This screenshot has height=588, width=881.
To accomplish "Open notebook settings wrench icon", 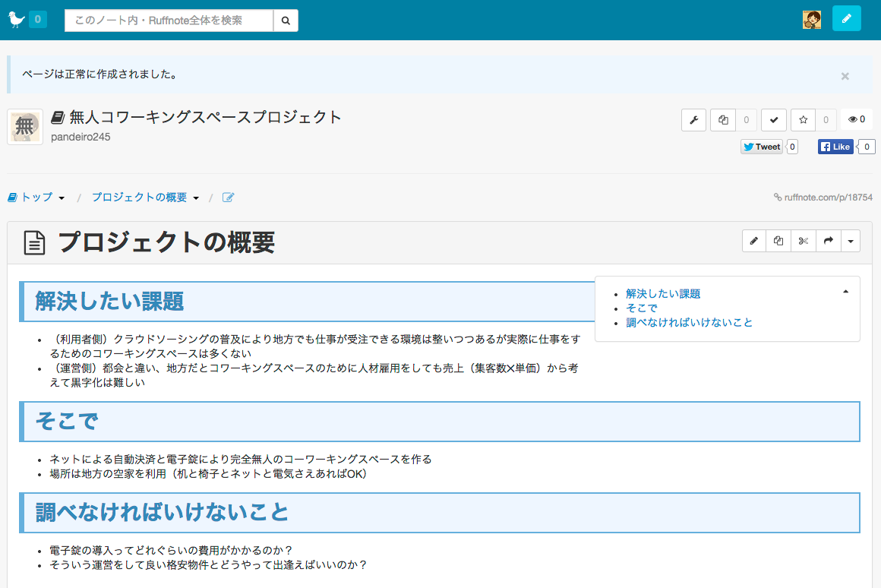I will [x=693, y=120].
